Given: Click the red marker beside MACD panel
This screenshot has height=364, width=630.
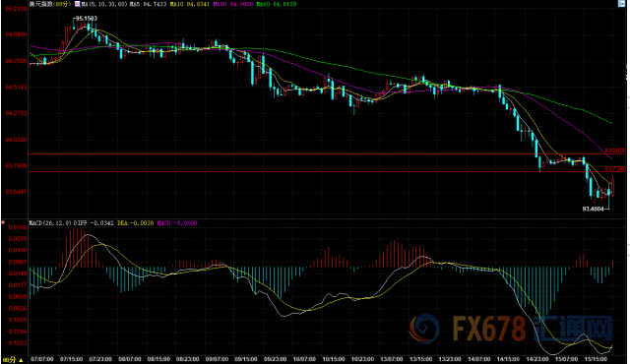Looking at the screenshot, I should [3, 222].
